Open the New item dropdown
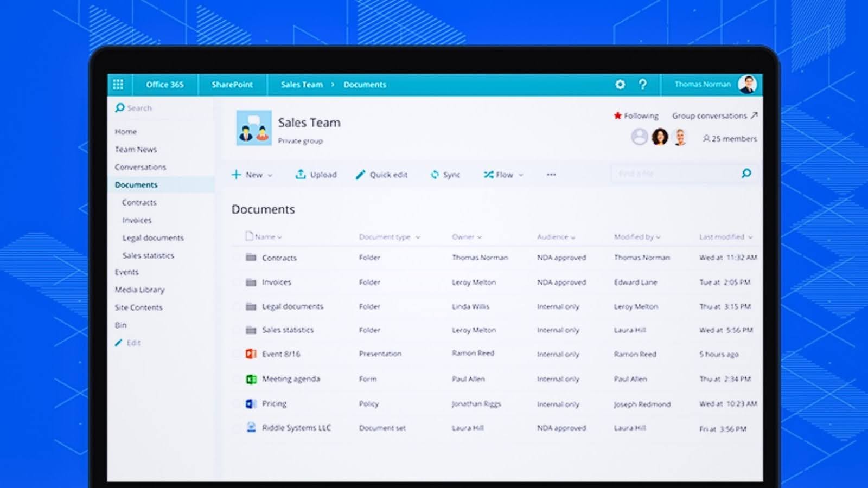 tap(252, 175)
